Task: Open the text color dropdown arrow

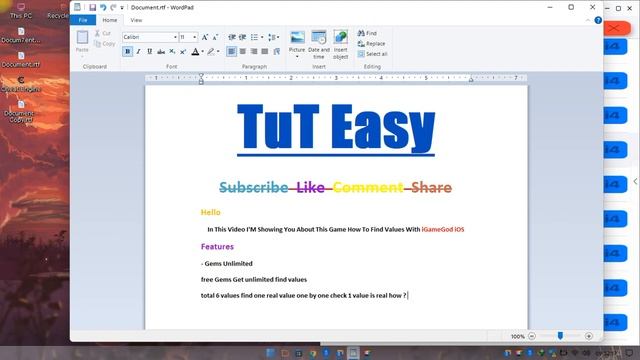Action: point(202,51)
